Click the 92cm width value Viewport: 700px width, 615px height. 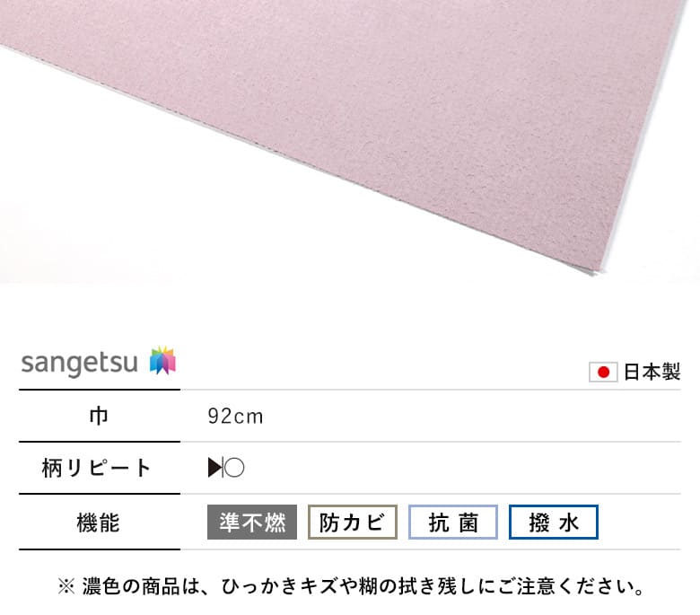tap(235, 417)
